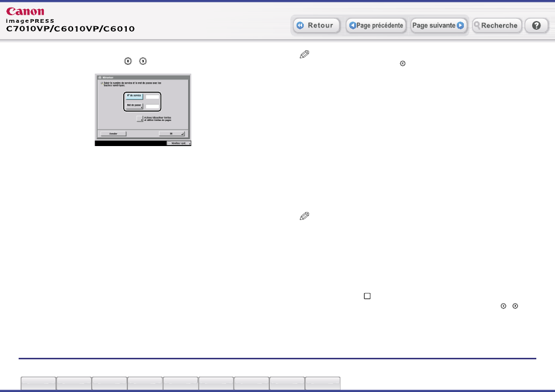Open the Recherche search

[x=497, y=26]
